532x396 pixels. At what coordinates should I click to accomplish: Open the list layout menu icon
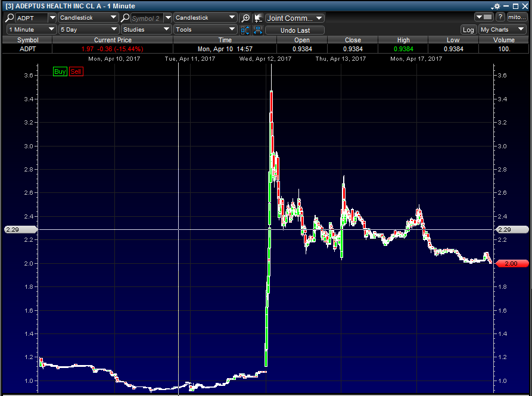pyautogui.click(x=484, y=17)
